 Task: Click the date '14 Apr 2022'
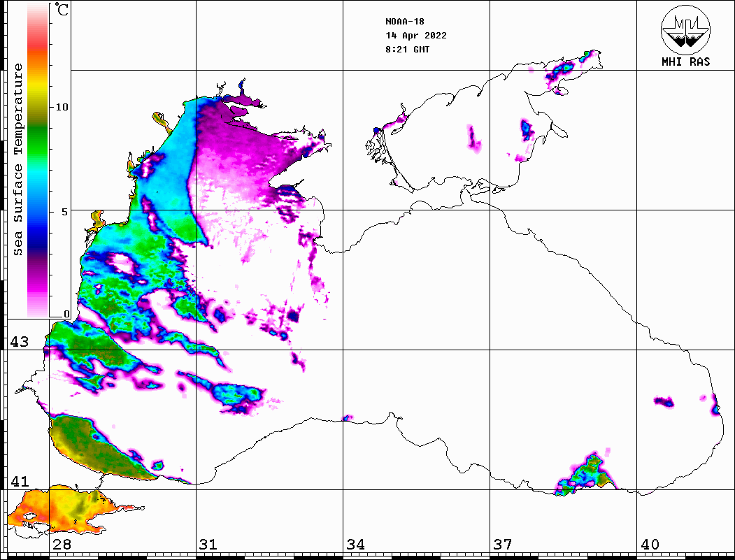[416, 36]
